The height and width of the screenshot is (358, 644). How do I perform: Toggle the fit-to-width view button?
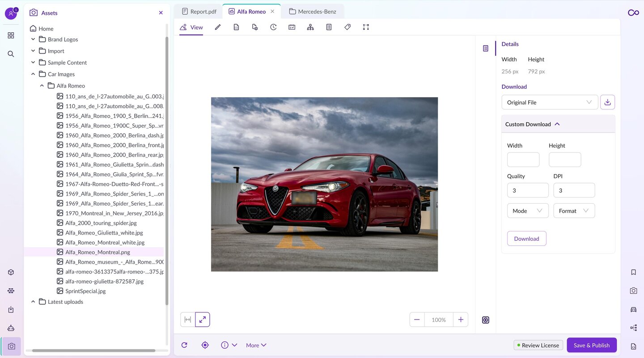click(x=188, y=320)
